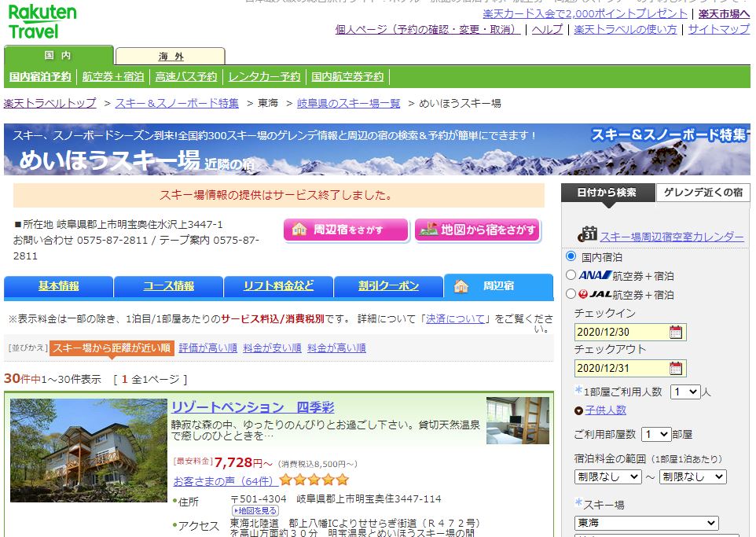Click 楽天トラベルトップ breadcrumb

(x=50, y=103)
